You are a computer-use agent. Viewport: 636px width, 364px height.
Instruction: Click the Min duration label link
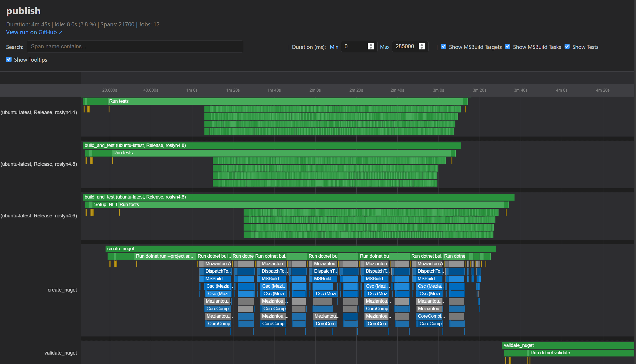tap(334, 47)
